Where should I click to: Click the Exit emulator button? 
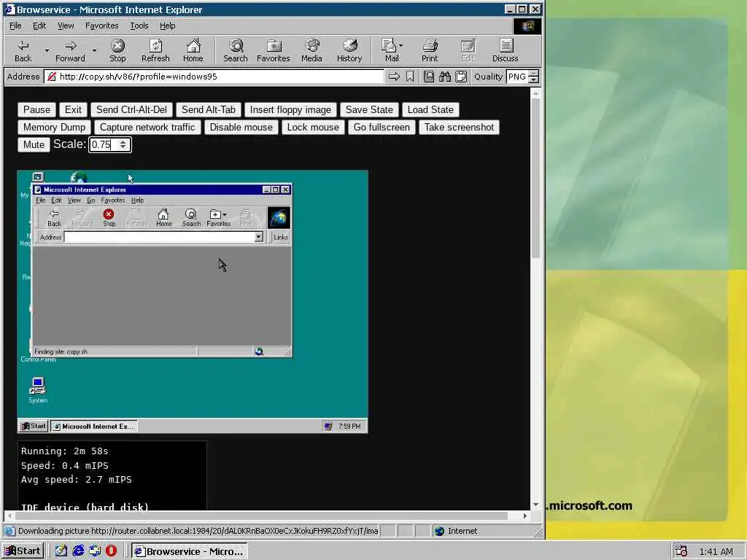(73, 109)
